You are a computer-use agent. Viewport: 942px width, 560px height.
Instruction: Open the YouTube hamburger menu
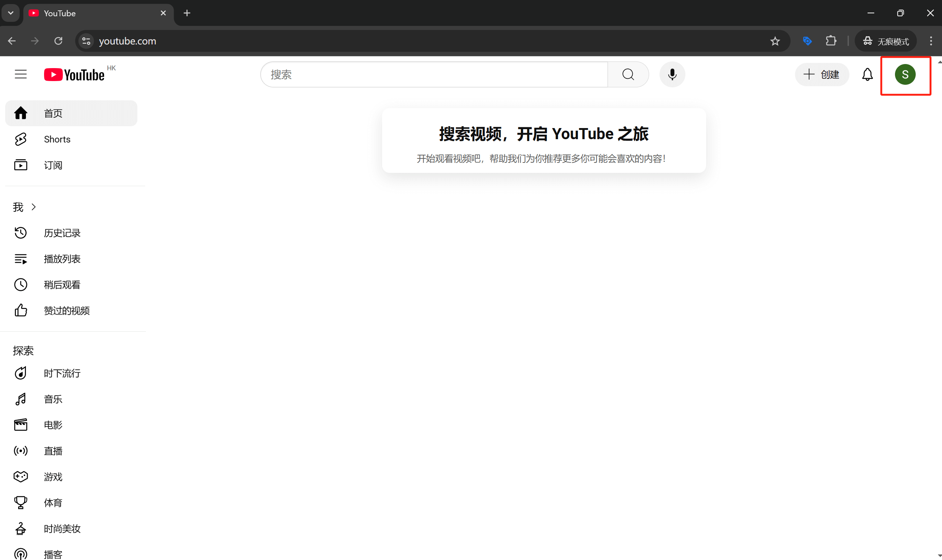coord(20,74)
